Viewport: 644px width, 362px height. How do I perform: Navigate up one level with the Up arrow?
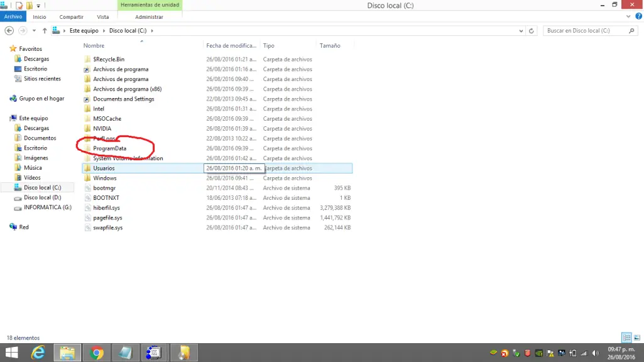coord(45,30)
